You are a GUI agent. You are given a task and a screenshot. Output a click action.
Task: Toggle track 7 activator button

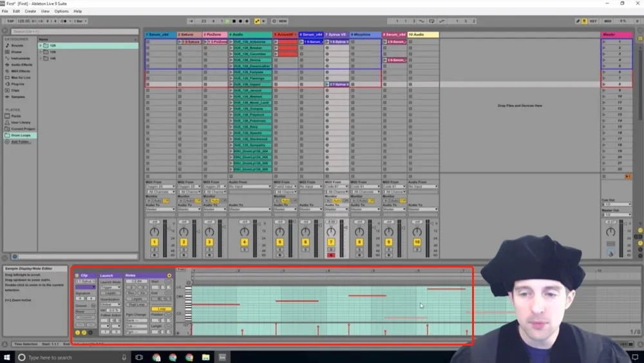(331, 242)
